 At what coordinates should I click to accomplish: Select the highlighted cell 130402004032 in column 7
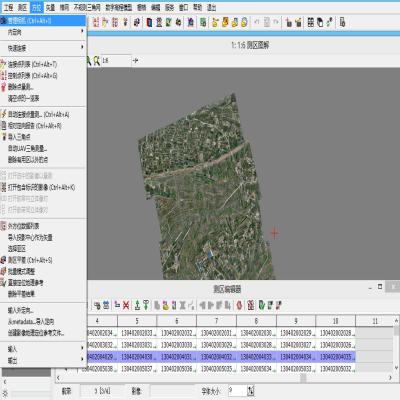216,357
